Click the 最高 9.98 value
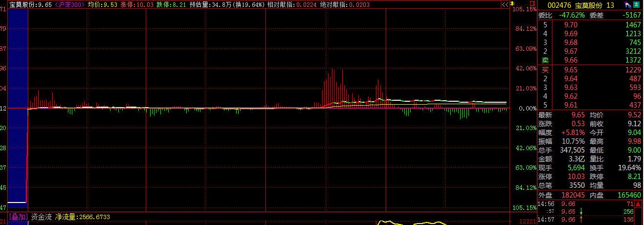This screenshot has height=225, width=644. click(634, 141)
